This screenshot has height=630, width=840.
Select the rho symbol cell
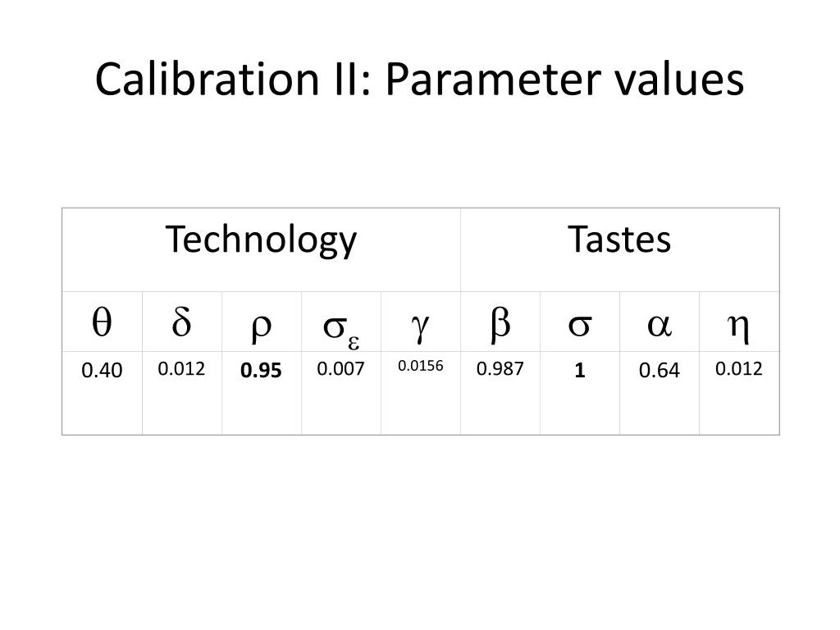click(260, 324)
